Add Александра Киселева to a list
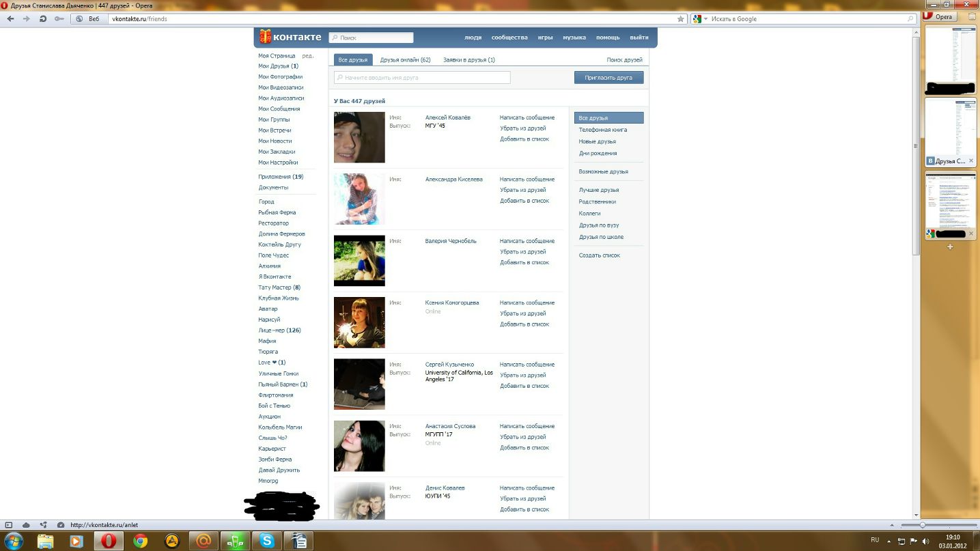This screenshot has width=980, height=551. click(524, 201)
